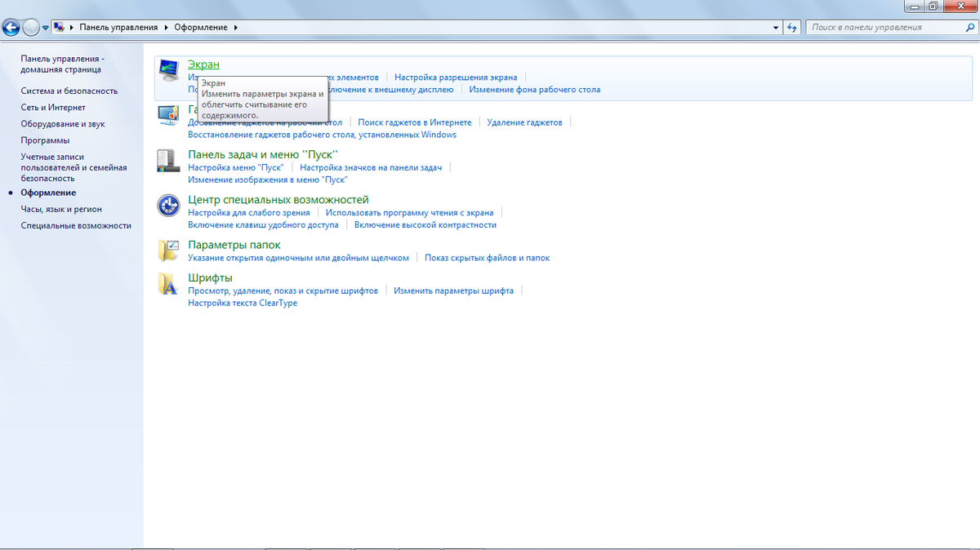Click the Back navigation arrow button
The width and height of the screenshot is (980, 550).
click(11, 27)
